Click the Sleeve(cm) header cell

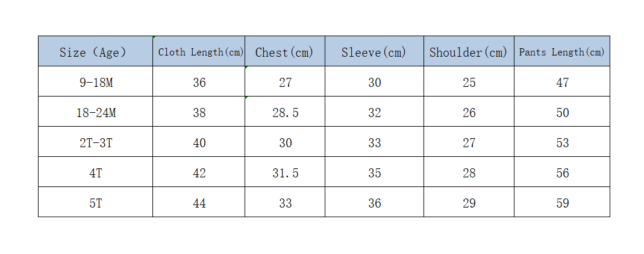click(374, 51)
